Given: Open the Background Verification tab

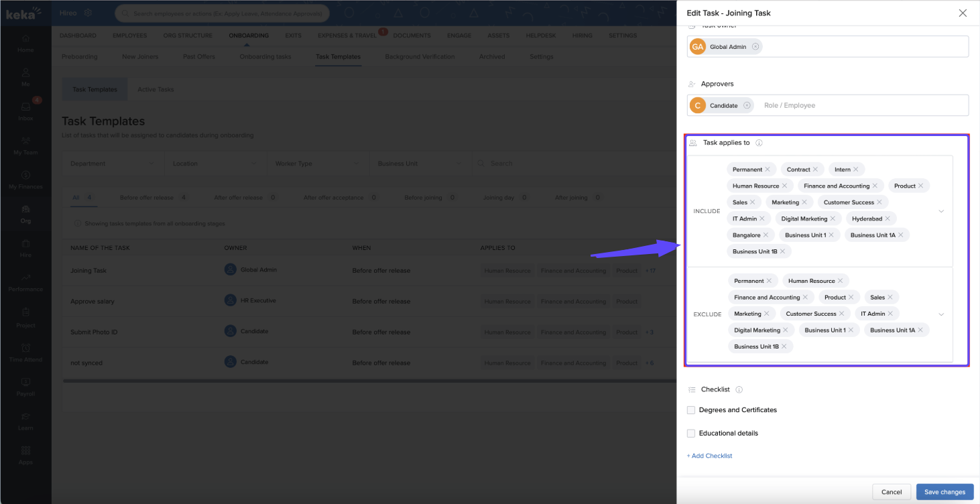Looking at the screenshot, I should click(x=420, y=57).
